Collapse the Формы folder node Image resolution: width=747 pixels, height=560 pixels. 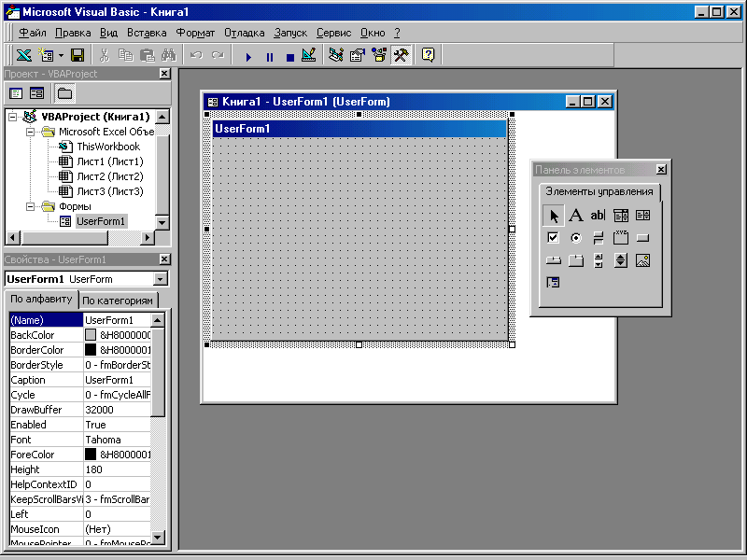coord(31,206)
